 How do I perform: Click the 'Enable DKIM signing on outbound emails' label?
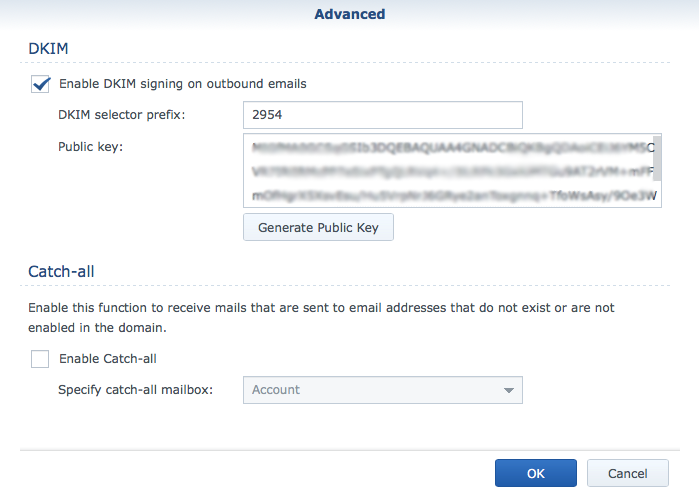point(183,84)
